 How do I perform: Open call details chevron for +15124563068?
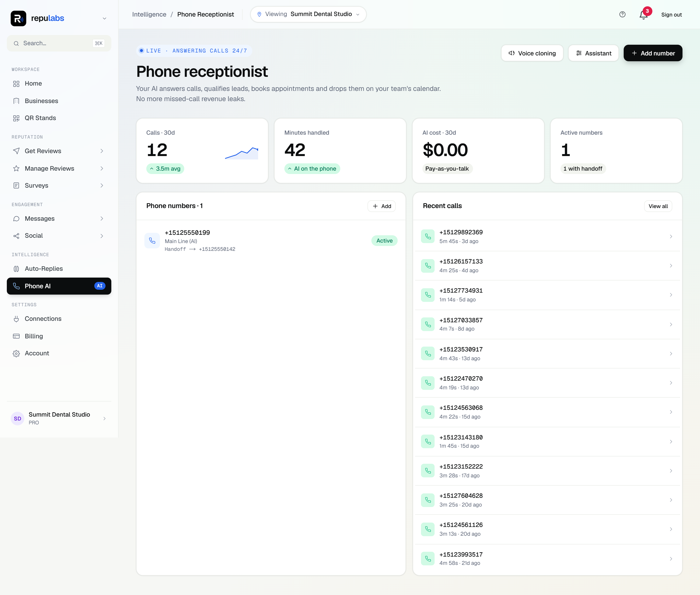[x=671, y=412]
